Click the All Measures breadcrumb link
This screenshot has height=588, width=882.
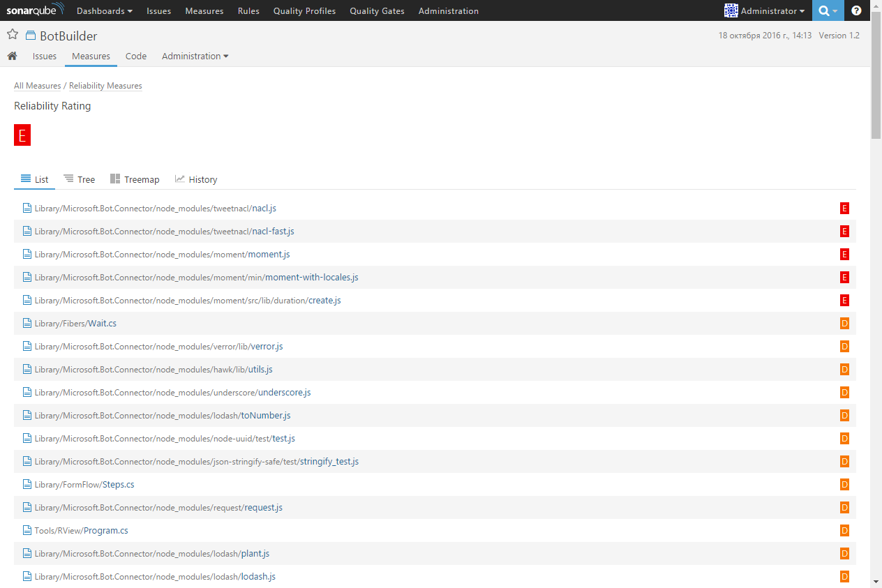pyautogui.click(x=37, y=85)
